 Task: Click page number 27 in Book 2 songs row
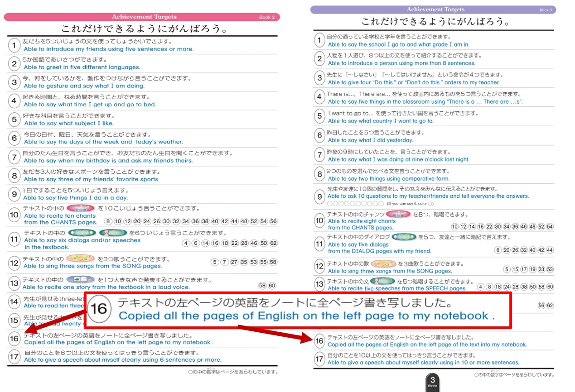[x=234, y=262]
